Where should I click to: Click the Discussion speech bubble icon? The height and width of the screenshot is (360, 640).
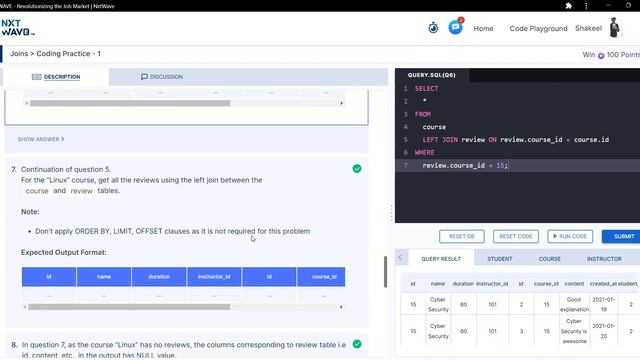tap(144, 77)
